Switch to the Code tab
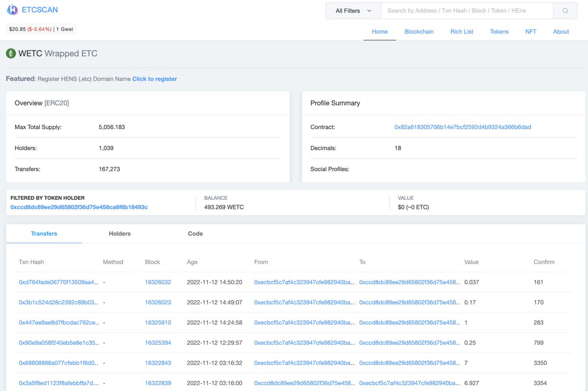Image resolution: width=588 pixels, height=391 pixels. [x=196, y=234]
